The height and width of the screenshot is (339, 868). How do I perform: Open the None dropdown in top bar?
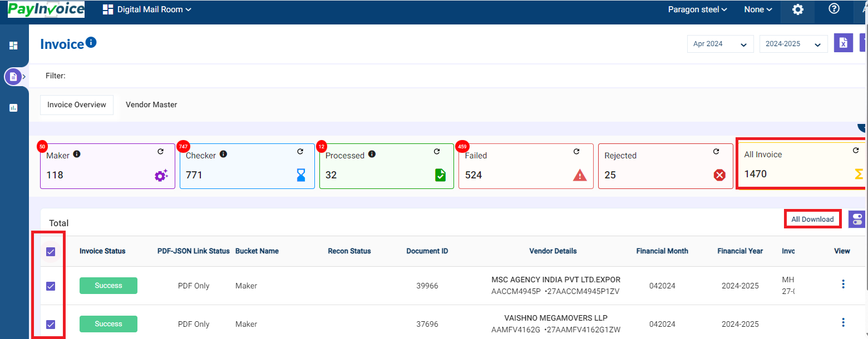(758, 9)
